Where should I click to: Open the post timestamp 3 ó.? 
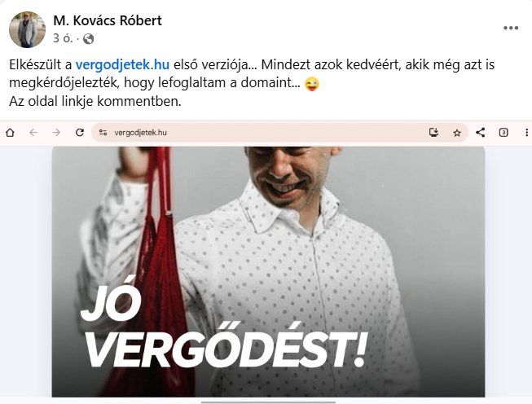(63, 38)
